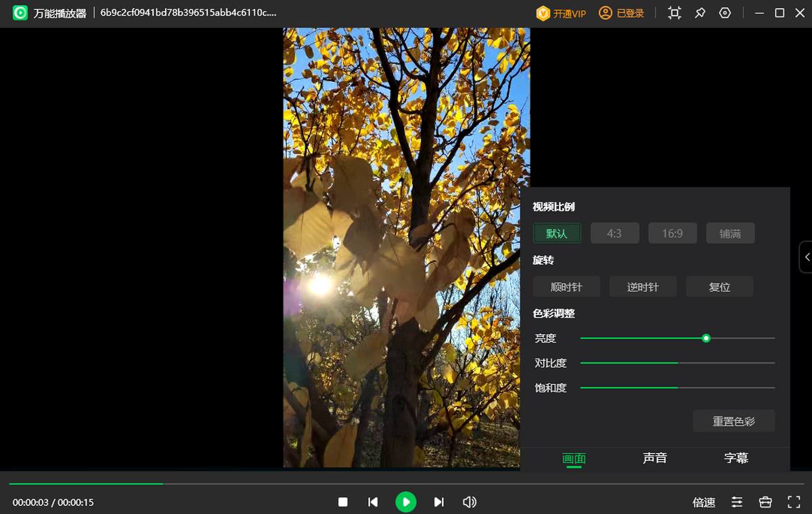
Task: Open the 已登录 account menu
Action: 621,14
